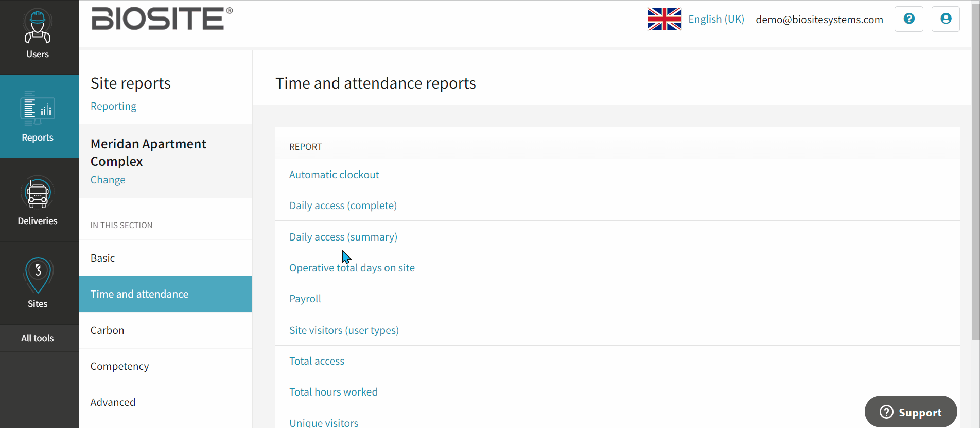
Task: Open the English (UK) language selector
Action: [716, 19]
